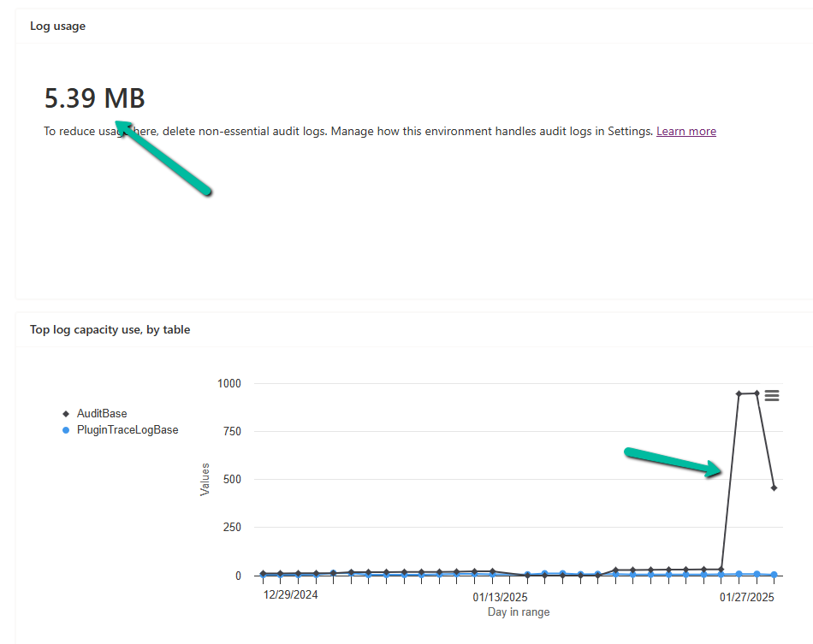Click the leftmost AuditBase data point
This screenshot has width=813, height=644.
coord(264,573)
